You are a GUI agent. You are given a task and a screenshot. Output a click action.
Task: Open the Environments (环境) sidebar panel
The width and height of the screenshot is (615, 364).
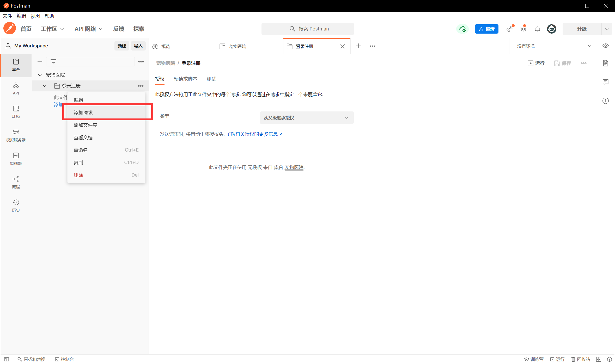(16, 112)
